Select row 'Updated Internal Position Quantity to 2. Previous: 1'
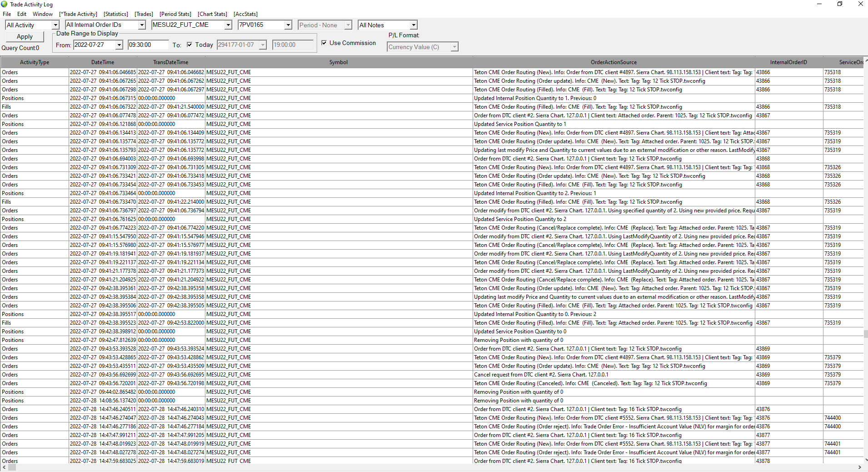The width and height of the screenshot is (868, 472). click(432, 193)
